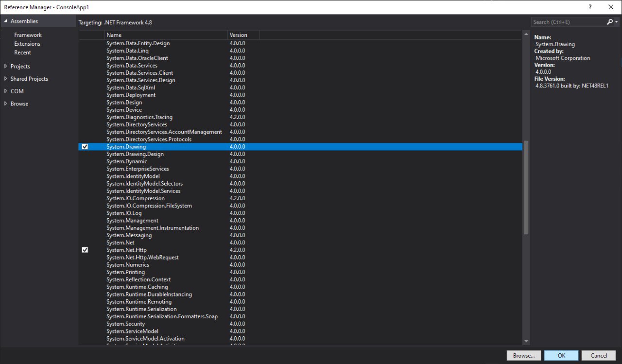
Task: Select System.DirectoryServices.AccountManagement row
Action: 300,132
